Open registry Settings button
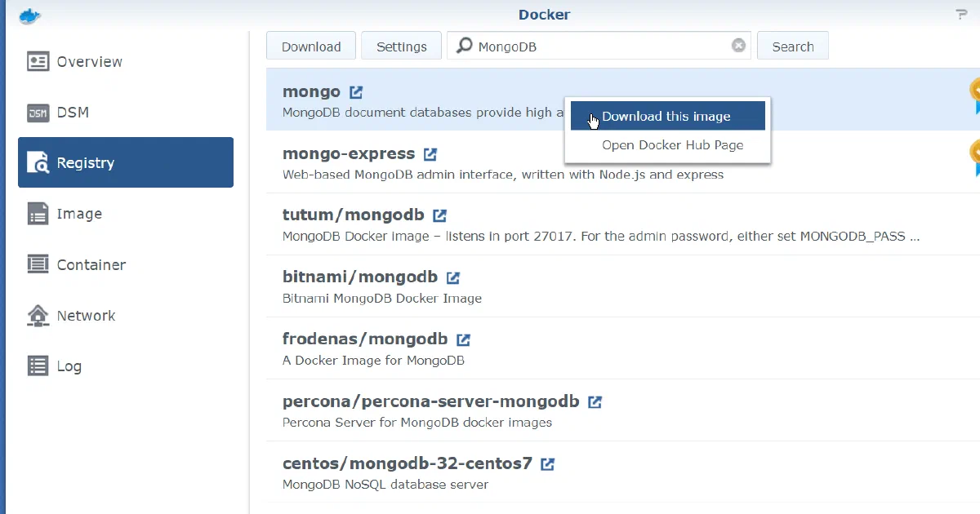 tap(402, 47)
